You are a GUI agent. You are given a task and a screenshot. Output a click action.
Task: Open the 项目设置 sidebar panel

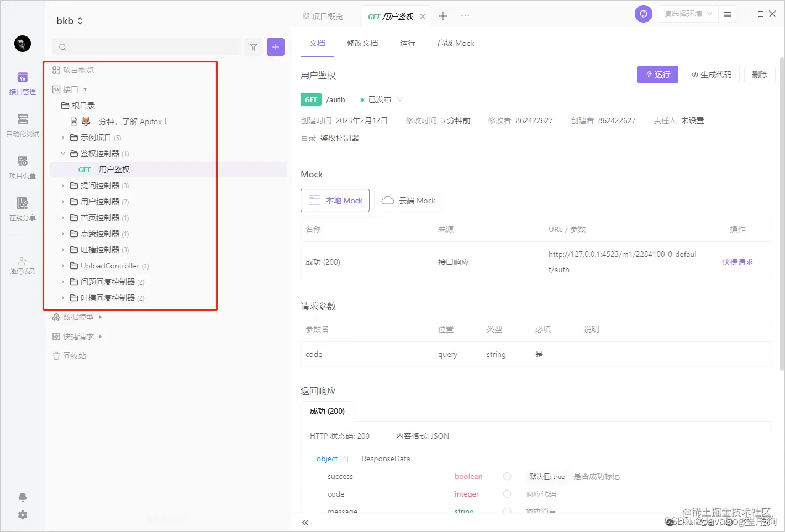22,167
